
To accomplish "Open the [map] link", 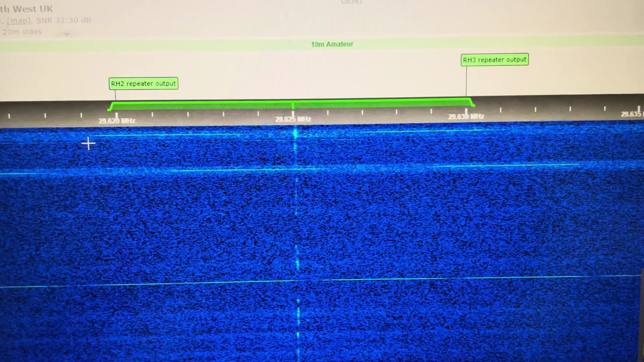I will tap(19, 21).
